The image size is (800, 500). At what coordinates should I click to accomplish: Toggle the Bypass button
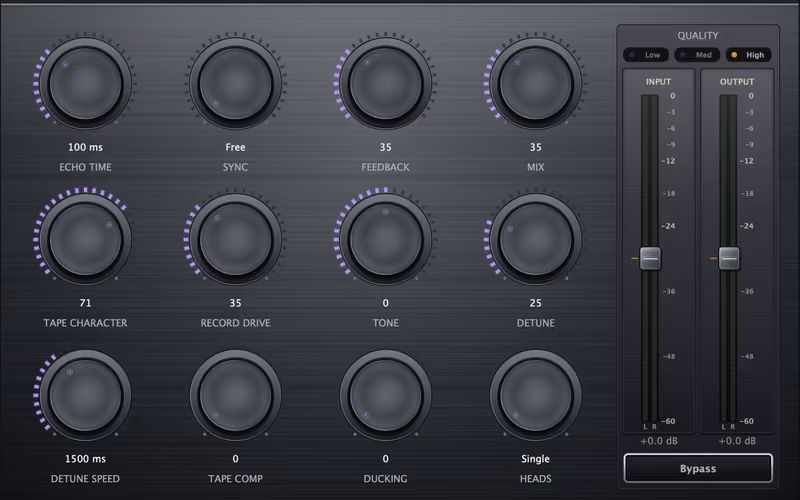click(698, 468)
